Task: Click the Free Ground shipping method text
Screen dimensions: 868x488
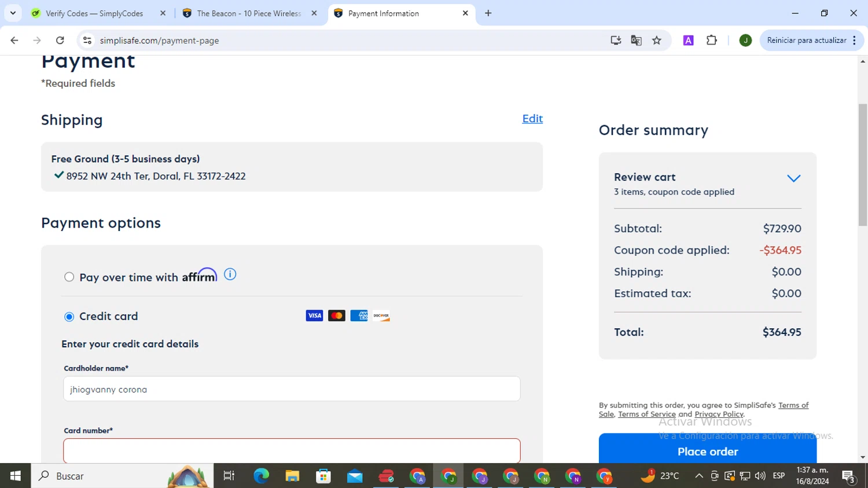Action: (x=126, y=159)
